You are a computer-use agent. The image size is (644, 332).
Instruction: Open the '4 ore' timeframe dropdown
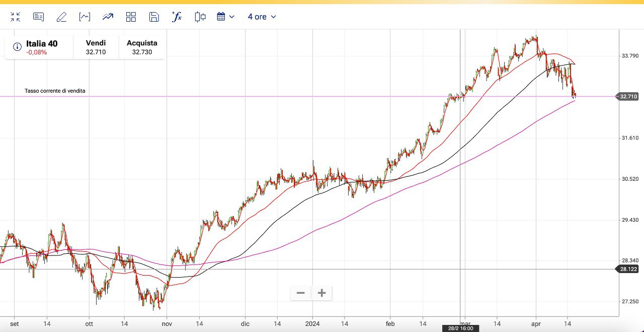(262, 17)
